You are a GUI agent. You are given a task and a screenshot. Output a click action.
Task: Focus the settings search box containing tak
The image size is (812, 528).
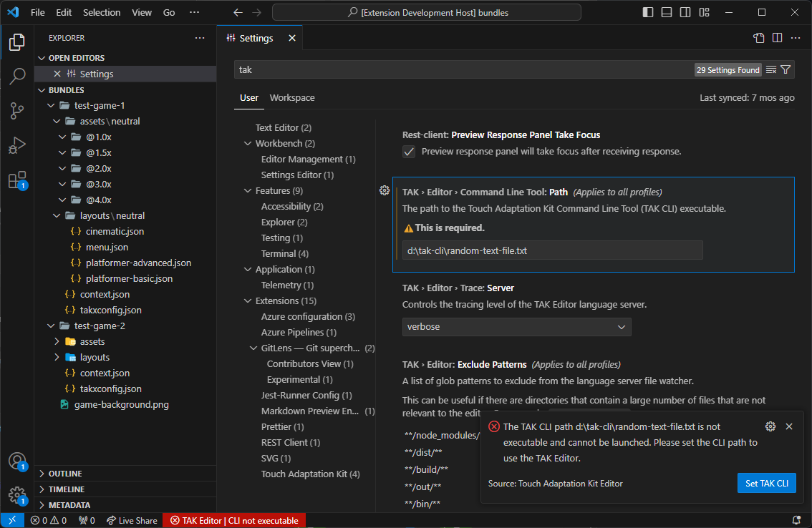(463, 70)
